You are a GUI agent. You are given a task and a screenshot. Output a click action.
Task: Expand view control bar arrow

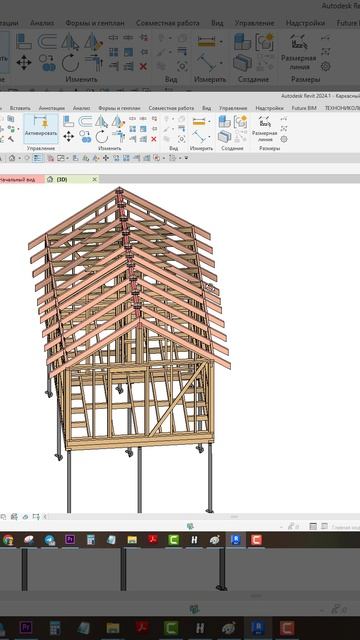[45, 517]
